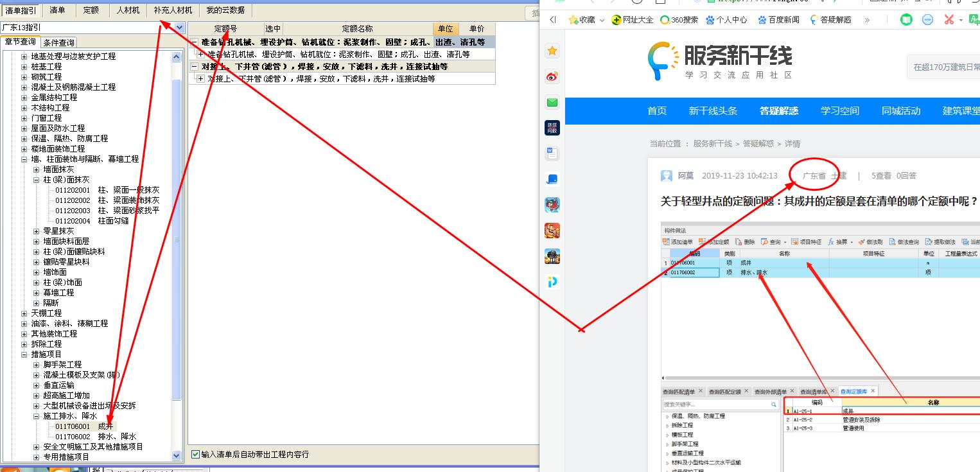Image resolution: width=980 pixels, height=472 pixels.
Task: Toggle 输入清单后自动带出工程内容 checkbox
Action: (196, 454)
